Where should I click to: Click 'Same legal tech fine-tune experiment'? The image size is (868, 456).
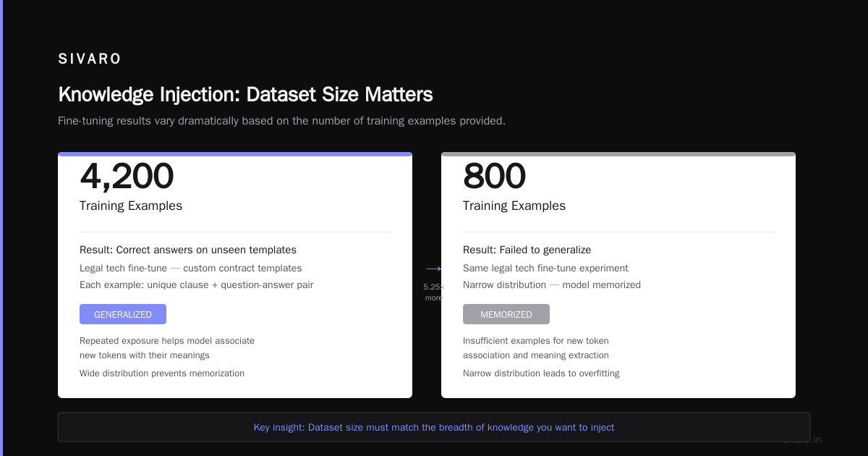pyautogui.click(x=545, y=268)
